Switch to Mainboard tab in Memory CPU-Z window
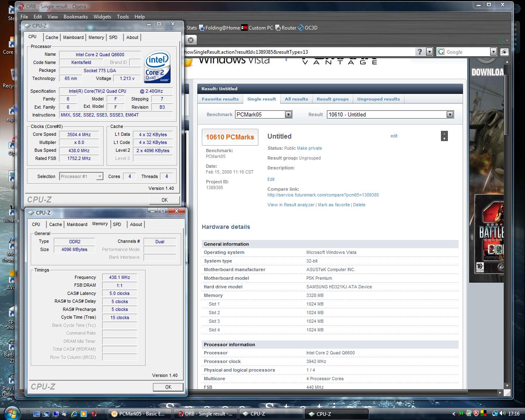Image resolution: width=525 pixels, height=420 pixels. coord(77,224)
